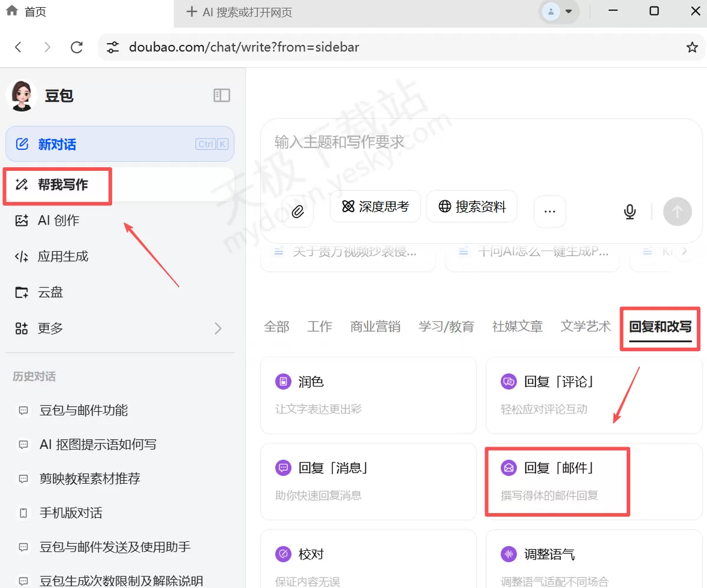
Task: Click the purple 润色 icon
Action: (x=283, y=382)
